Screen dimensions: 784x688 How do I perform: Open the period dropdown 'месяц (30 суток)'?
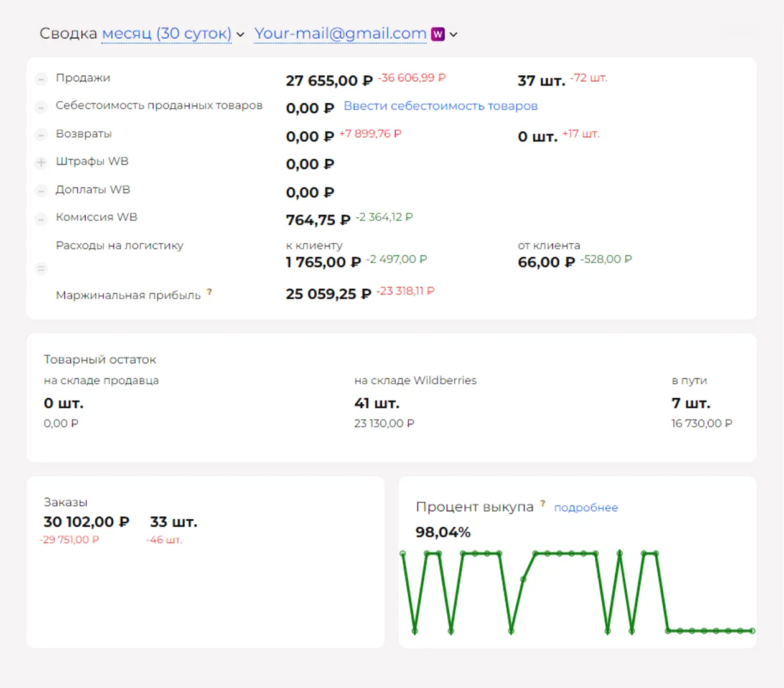[x=167, y=34]
